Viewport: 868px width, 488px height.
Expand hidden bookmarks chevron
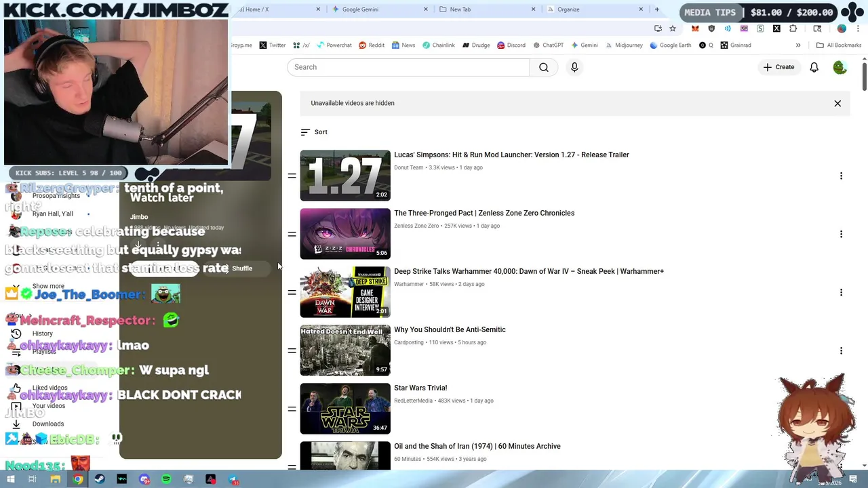(x=798, y=45)
